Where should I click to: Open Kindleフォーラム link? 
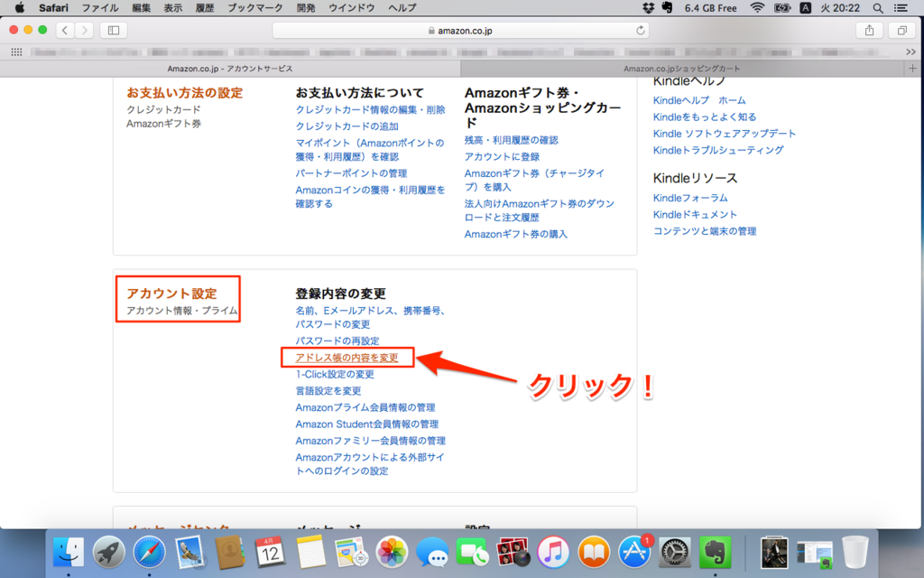(x=690, y=198)
